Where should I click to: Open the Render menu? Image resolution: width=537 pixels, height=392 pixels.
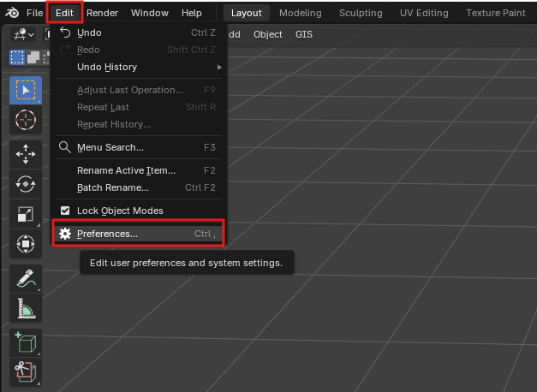[x=102, y=13]
